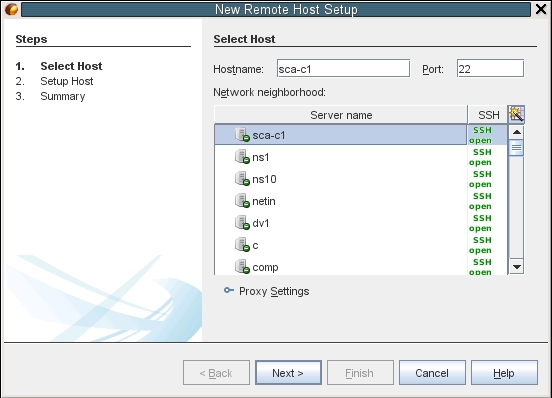The width and height of the screenshot is (552, 398).
Task: Click the Network neighborhood label
Action: pyautogui.click(x=269, y=92)
